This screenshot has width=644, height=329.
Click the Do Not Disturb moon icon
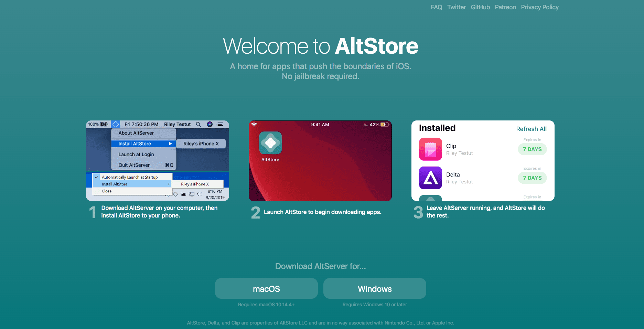(366, 125)
